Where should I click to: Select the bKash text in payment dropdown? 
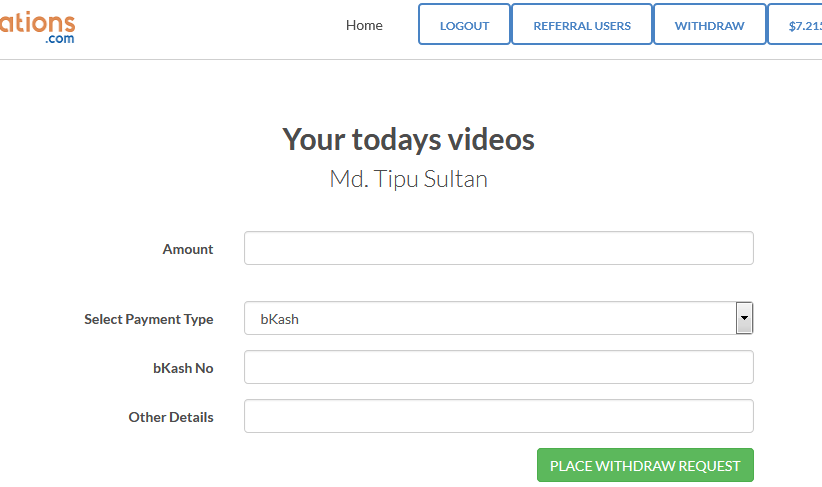pos(280,319)
